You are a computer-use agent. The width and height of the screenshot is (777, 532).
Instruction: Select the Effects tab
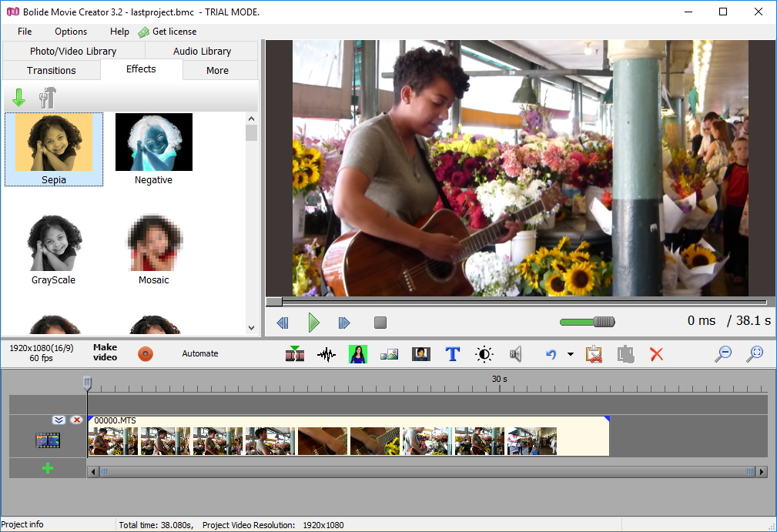[141, 69]
